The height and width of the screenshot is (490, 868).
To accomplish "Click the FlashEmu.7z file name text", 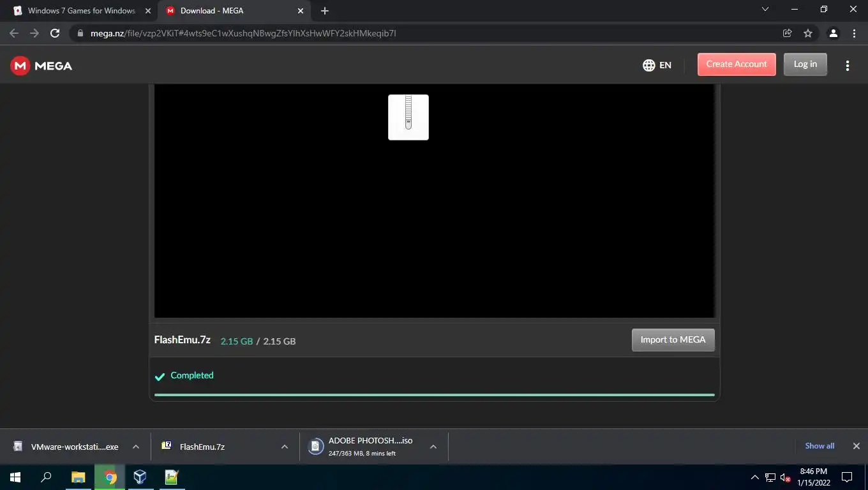I will click(x=183, y=340).
